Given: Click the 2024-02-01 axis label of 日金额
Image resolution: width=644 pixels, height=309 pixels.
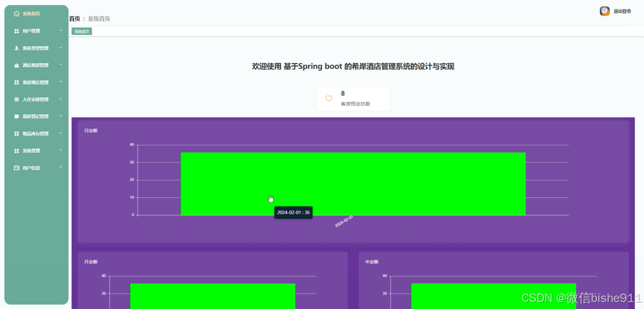Looking at the screenshot, I should click(x=344, y=222).
